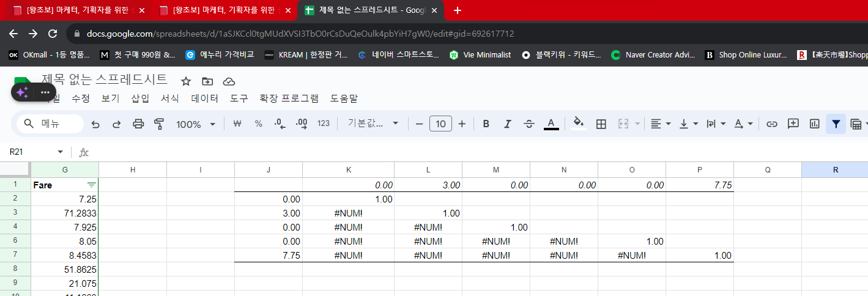Open the 삽입 menu

140,98
